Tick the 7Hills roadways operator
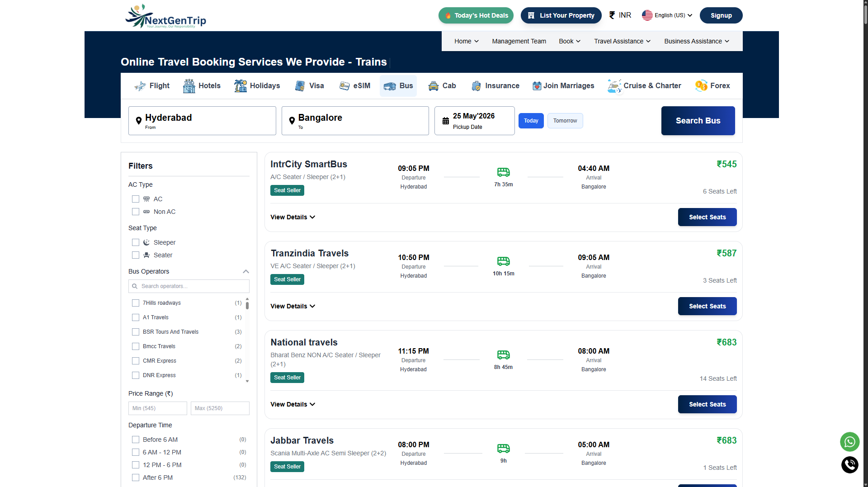Viewport: 868px width, 487px height. click(x=136, y=303)
